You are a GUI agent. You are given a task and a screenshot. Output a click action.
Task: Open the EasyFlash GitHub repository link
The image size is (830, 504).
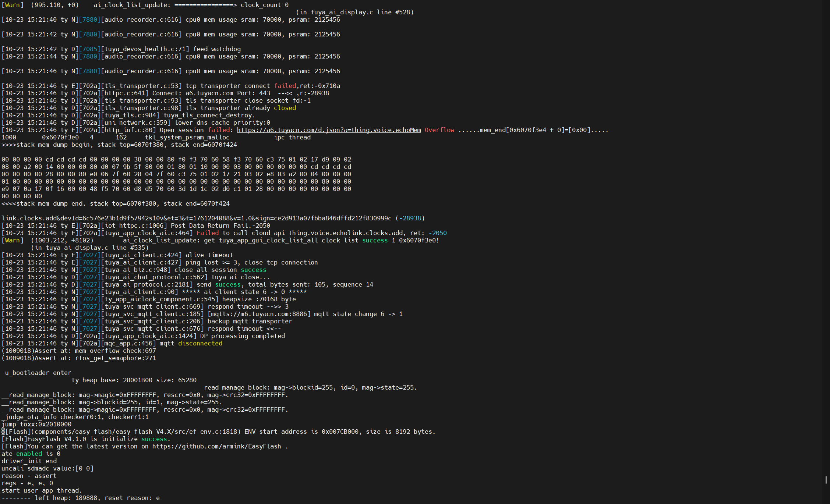[x=216, y=446]
